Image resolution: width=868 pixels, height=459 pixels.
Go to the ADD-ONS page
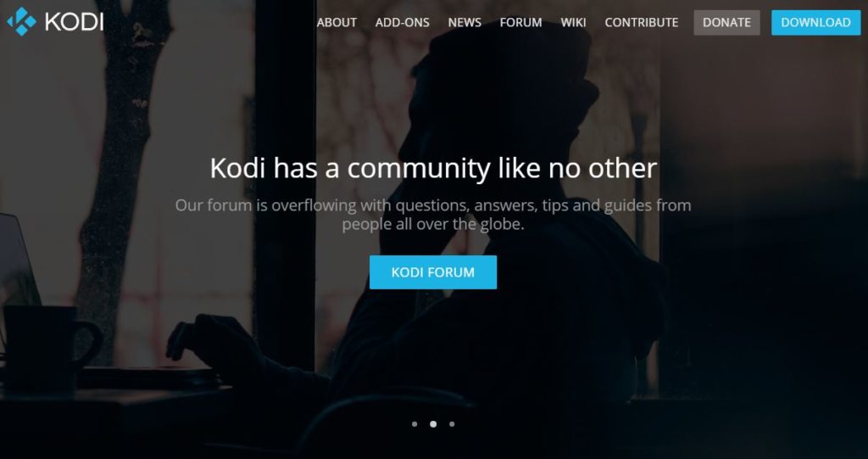click(403, 23)
